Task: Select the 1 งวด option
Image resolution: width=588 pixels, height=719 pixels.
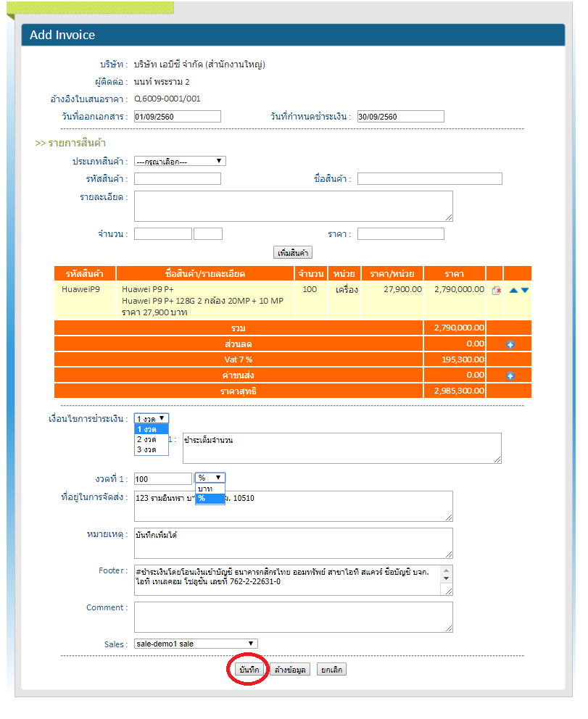Action: pyautogui.click(x=152, y=429)
